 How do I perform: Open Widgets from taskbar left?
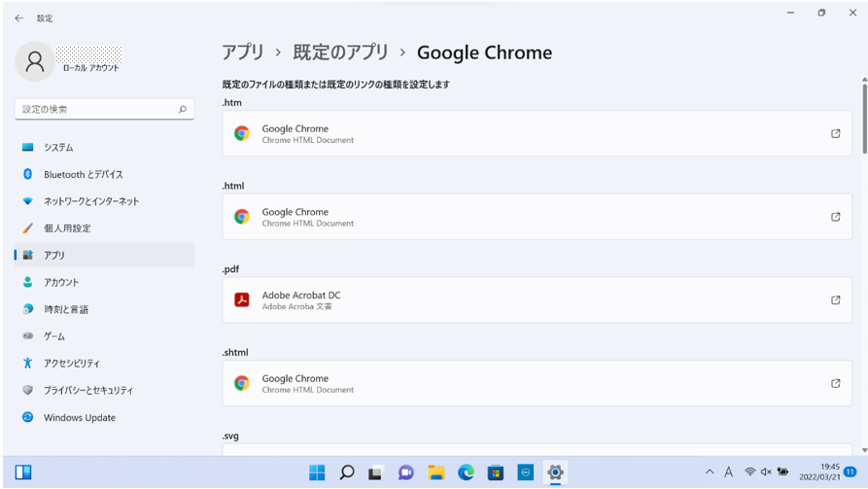tap(23, 472)
